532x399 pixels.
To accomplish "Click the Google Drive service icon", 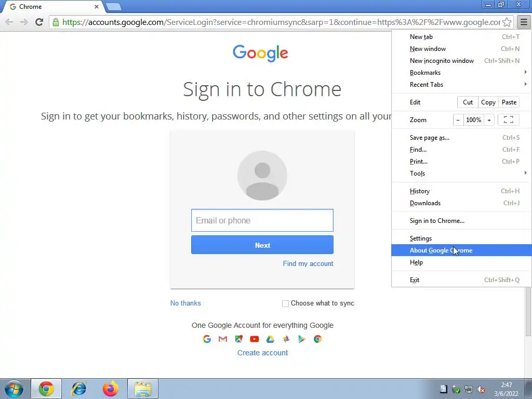I will point(270,339).
